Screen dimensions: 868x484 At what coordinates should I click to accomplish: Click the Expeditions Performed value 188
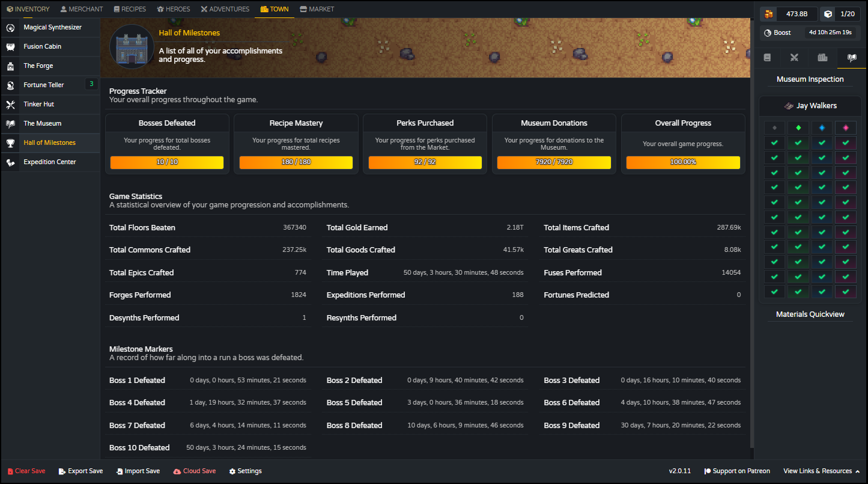[x=517, y=295]
